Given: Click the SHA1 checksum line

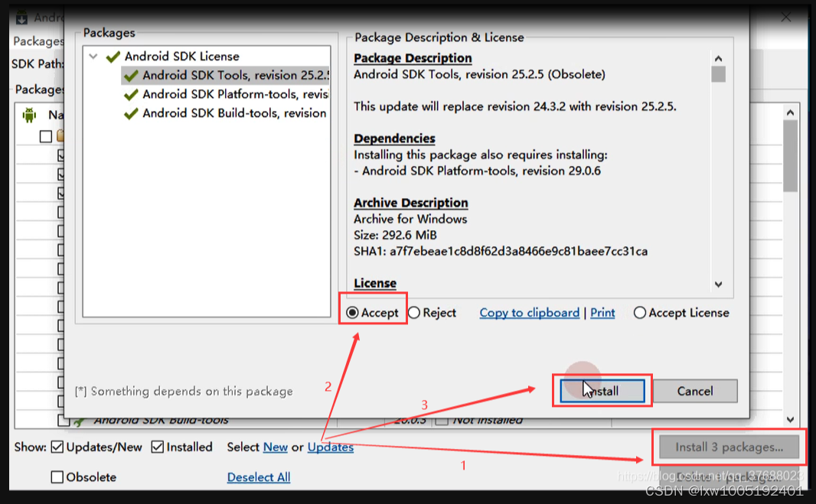Looking at the screenshot, I should point(501,251).
